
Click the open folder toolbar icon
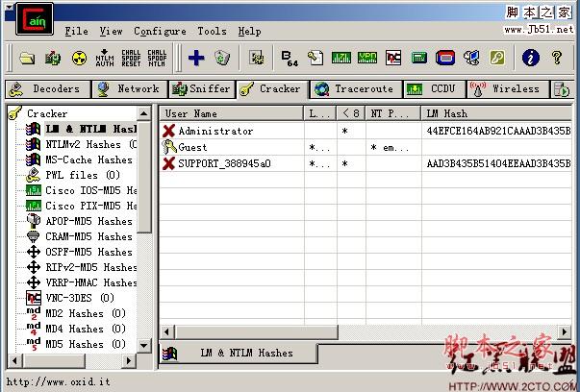[x=27, y=58]
